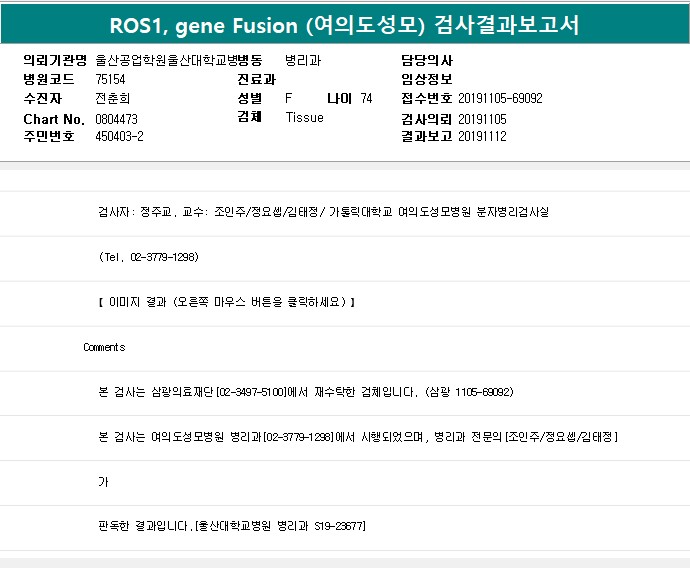Click the specimen value Tissue

(304, 117)
